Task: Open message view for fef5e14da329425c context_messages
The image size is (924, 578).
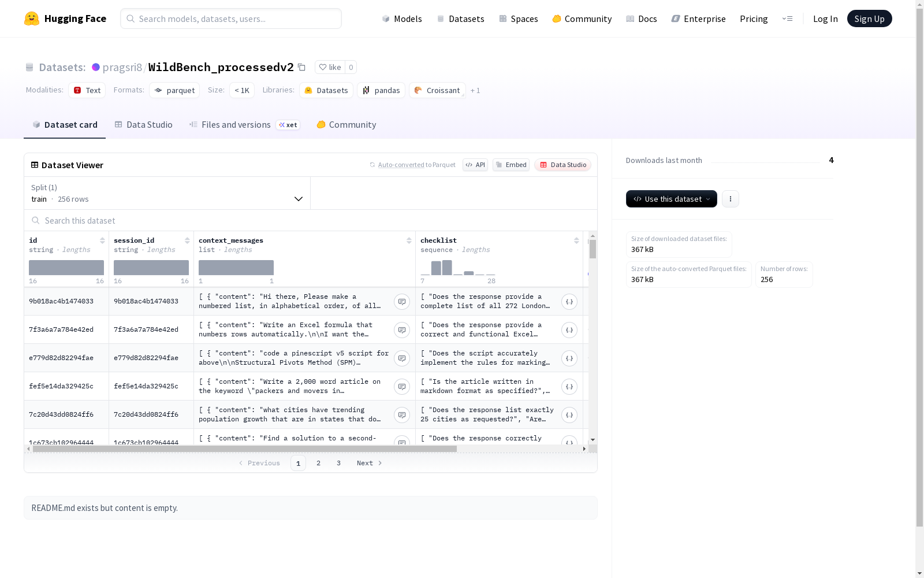Action: 402,387
